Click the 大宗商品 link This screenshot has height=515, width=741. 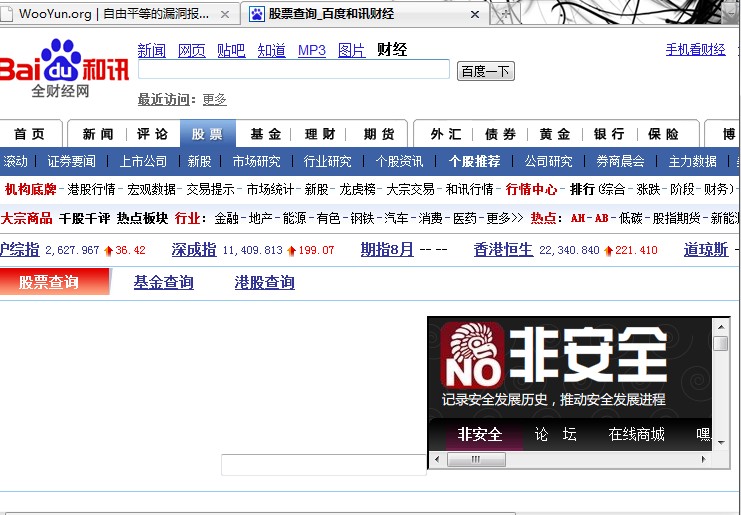[x=26, y=218]
